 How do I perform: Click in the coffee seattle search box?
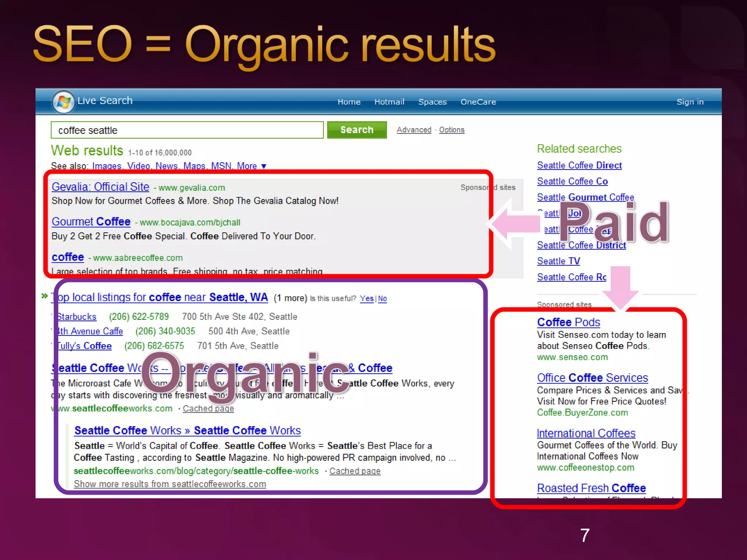(x=187, y=130)
